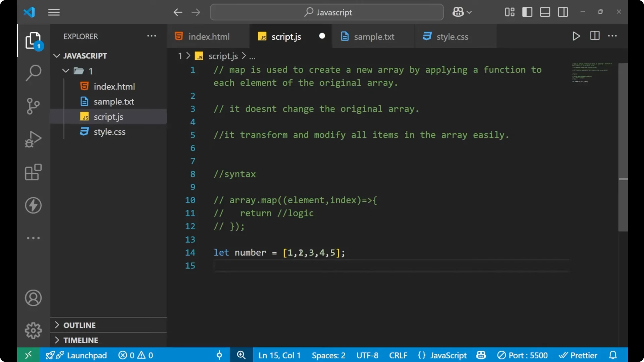Screen dimensions: 644x362
Task: Open the hamburger menu
Action: 54,12
